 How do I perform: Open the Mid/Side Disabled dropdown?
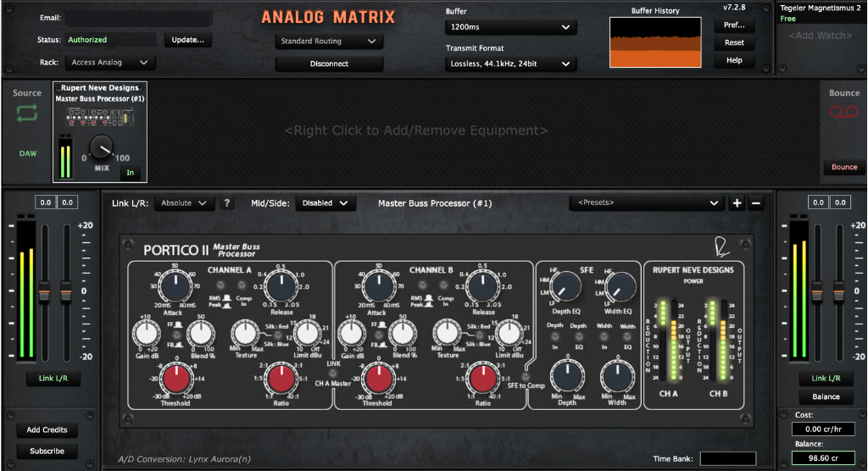point(325,203)
